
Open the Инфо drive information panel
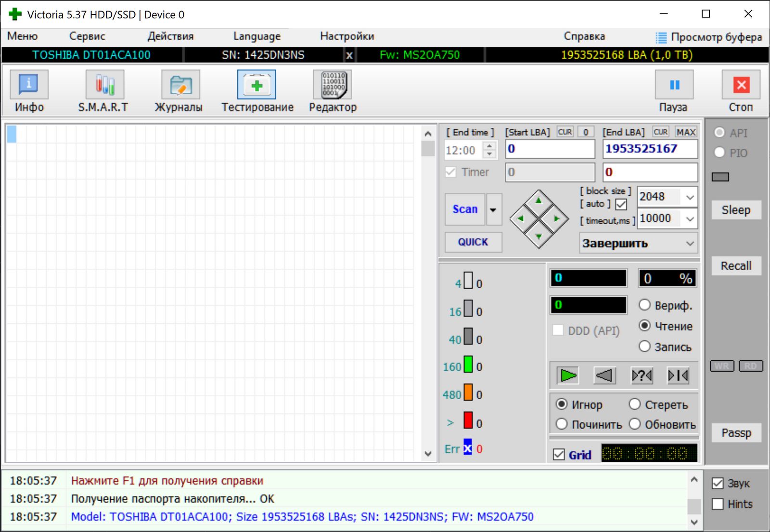pyautogui.click(x=29, y=85)
